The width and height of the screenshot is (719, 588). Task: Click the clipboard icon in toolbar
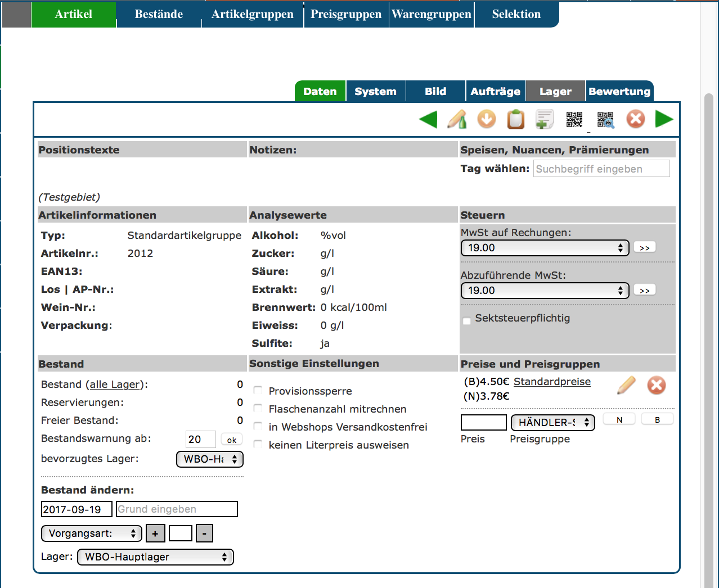coord(515,119)
